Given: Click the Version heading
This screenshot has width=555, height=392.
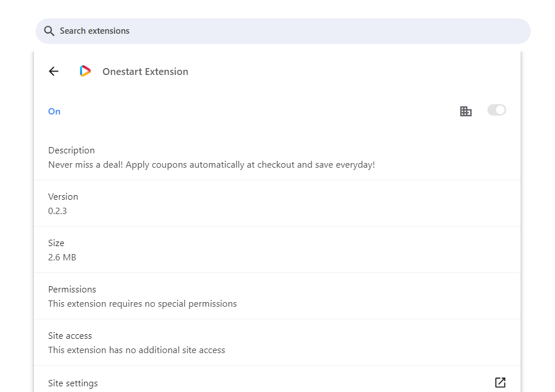Looking at the screenshot, I should (63, 197).
